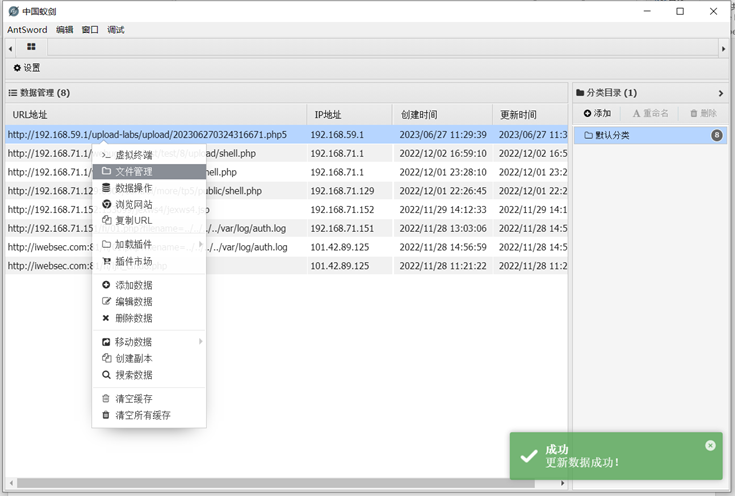Viewport: 735px width, 496px height.
Task: Choose 清空所有缓存 from the context menu
Action: 149,415
